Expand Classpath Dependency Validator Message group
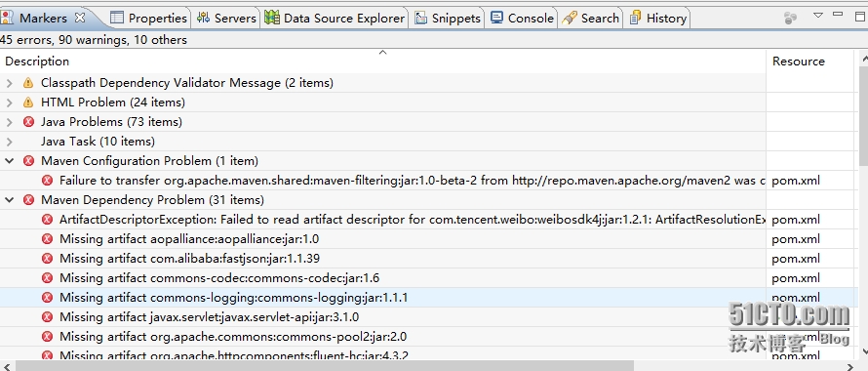This screenshot has width=868, height=371. point(9,83)
